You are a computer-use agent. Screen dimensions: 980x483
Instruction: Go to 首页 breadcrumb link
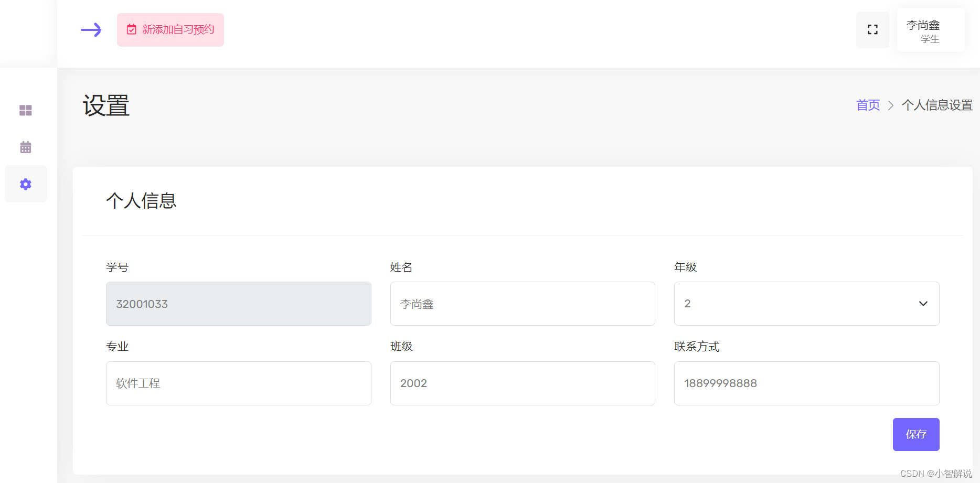(868, 105)
